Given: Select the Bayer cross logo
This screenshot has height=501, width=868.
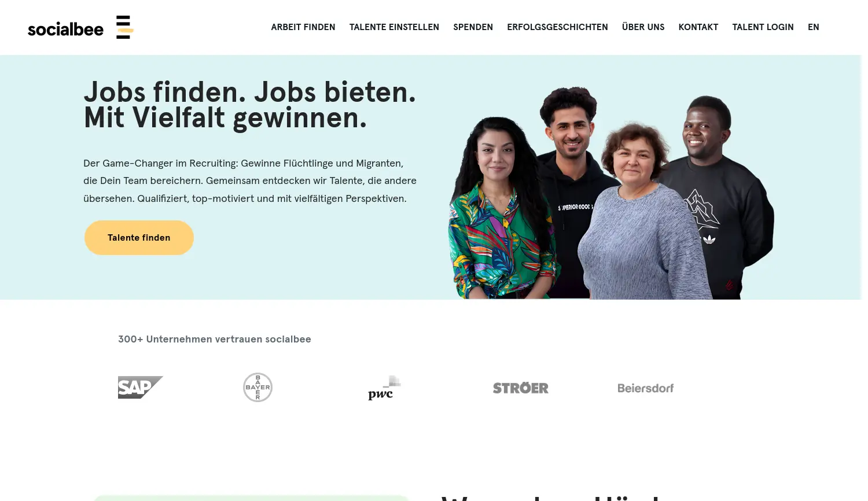Looking at the screenshot, I should [x=258, y=388].
